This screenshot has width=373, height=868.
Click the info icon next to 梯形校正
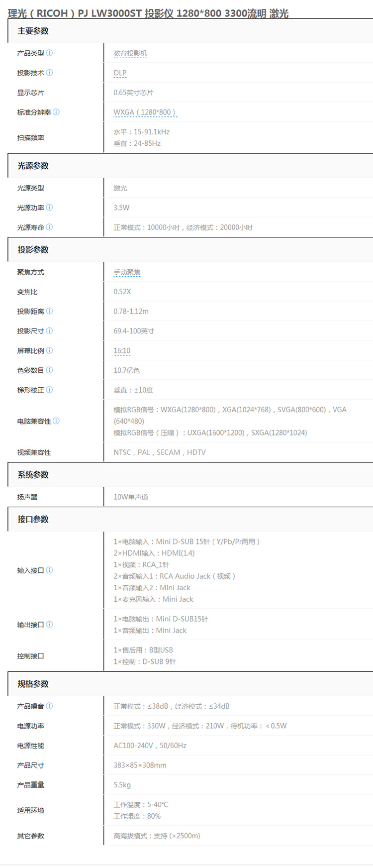click(x=49, y=390)
